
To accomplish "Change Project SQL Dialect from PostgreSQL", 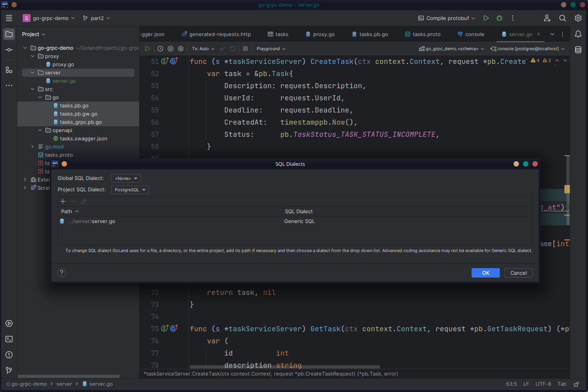I will click(x=130, y=189).
